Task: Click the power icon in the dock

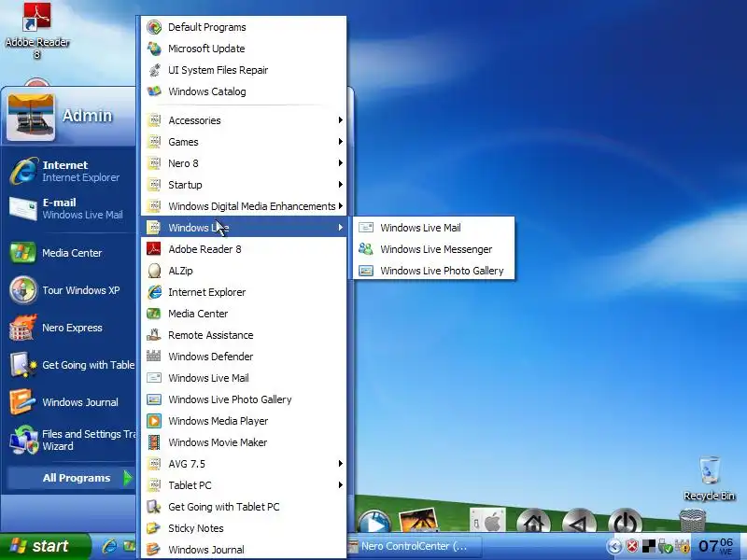Action: pos(625,521)
